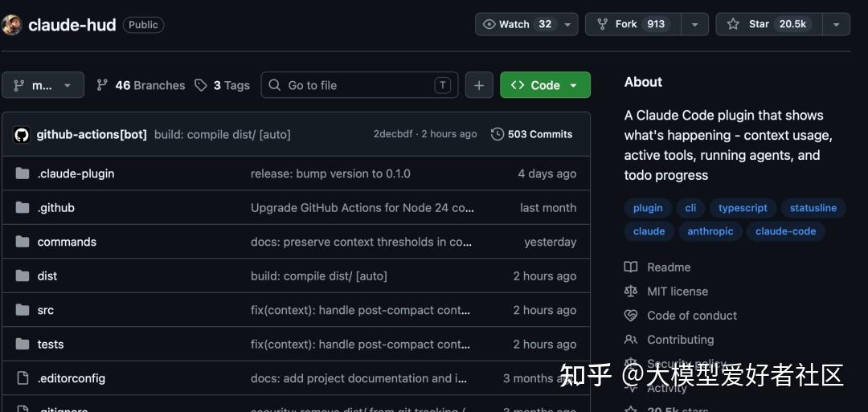Open the branch selector dropdown

coord(43,85)
